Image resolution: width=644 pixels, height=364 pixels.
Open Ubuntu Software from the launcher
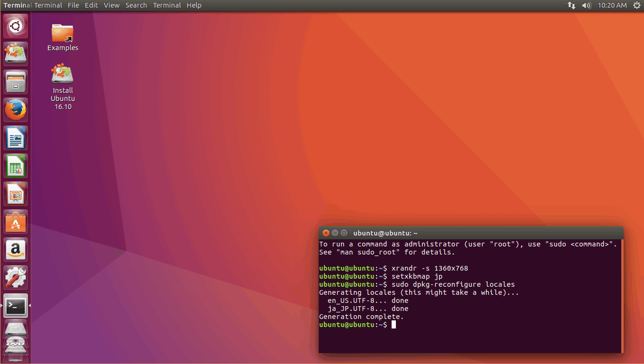15,221
